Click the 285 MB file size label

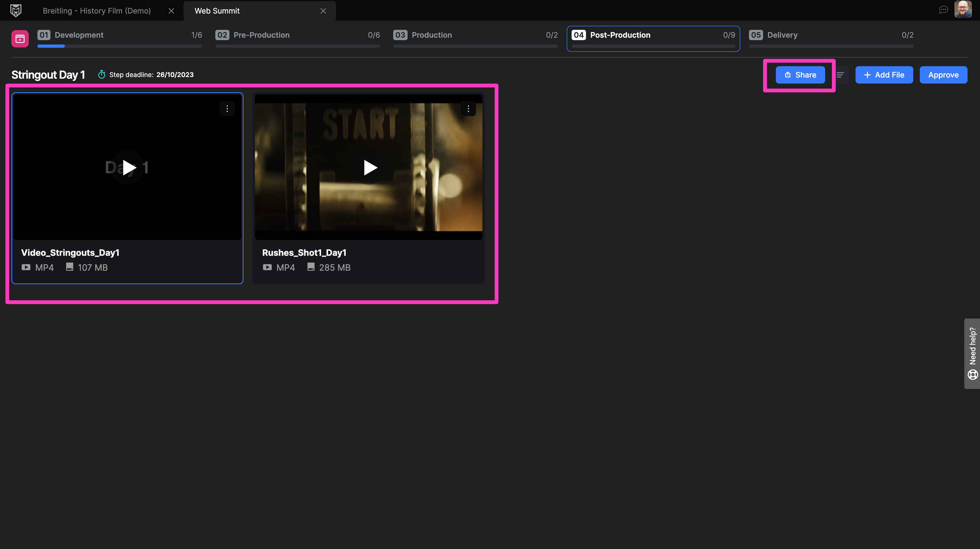(x=335, y=267)
